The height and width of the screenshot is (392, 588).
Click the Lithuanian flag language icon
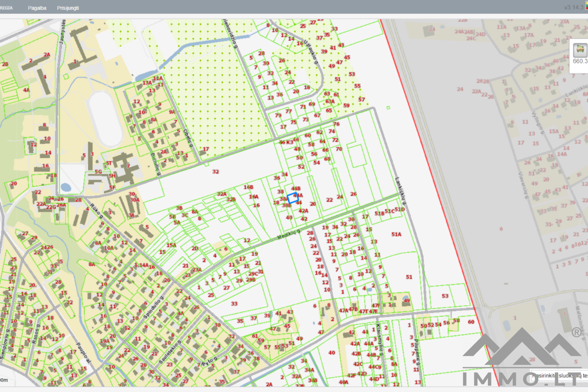(x=586, y=5)
